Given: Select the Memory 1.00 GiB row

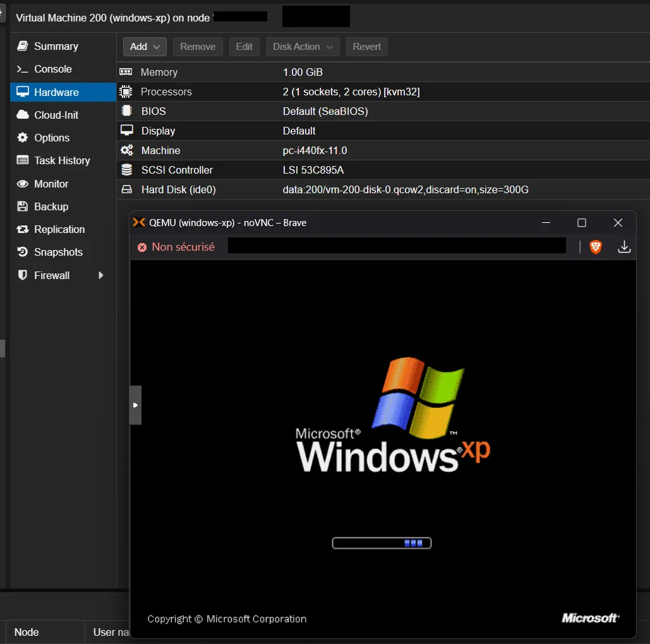Looking at the screenshot, I should [x=383, y=72].
